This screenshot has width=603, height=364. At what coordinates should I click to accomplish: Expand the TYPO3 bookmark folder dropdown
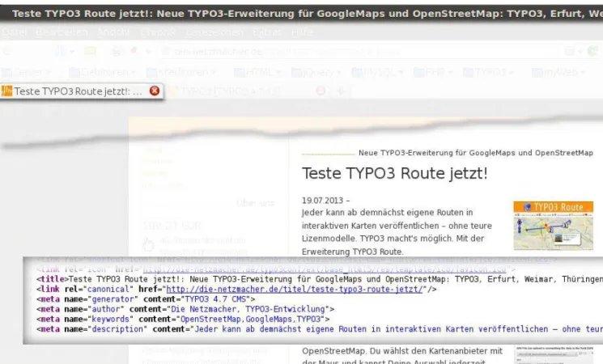[x=512, y=72]
